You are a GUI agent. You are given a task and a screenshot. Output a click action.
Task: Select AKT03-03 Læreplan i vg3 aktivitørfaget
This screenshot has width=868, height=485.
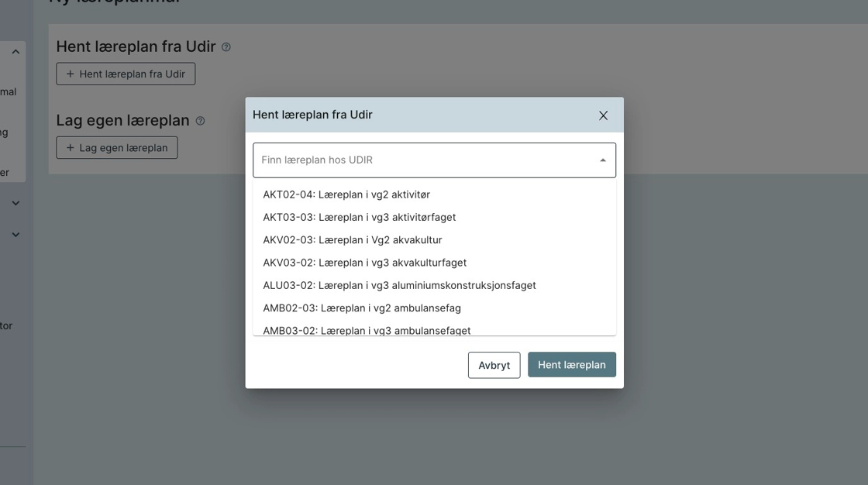point(360,217)
